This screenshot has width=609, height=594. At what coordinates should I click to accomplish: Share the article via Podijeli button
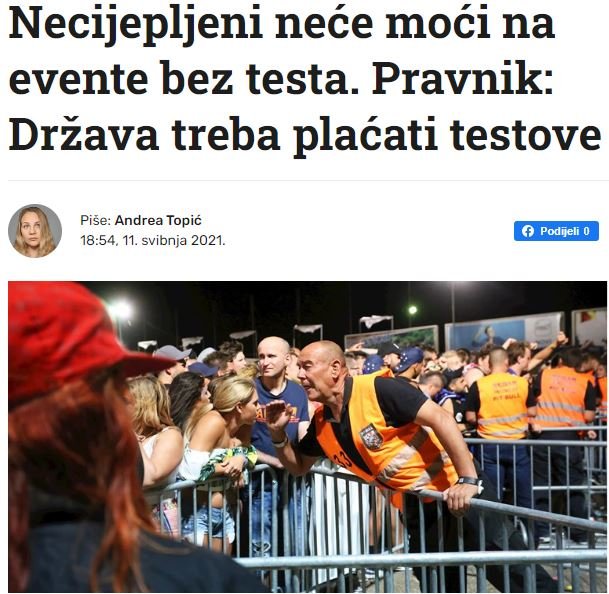pos(556,231)
